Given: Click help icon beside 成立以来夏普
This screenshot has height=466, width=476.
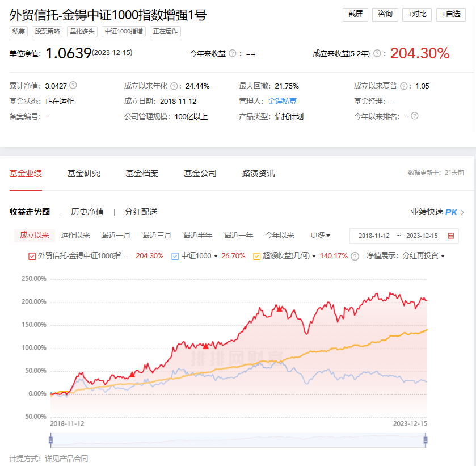Looking at the screenshot, I should (x=404, y=86).
